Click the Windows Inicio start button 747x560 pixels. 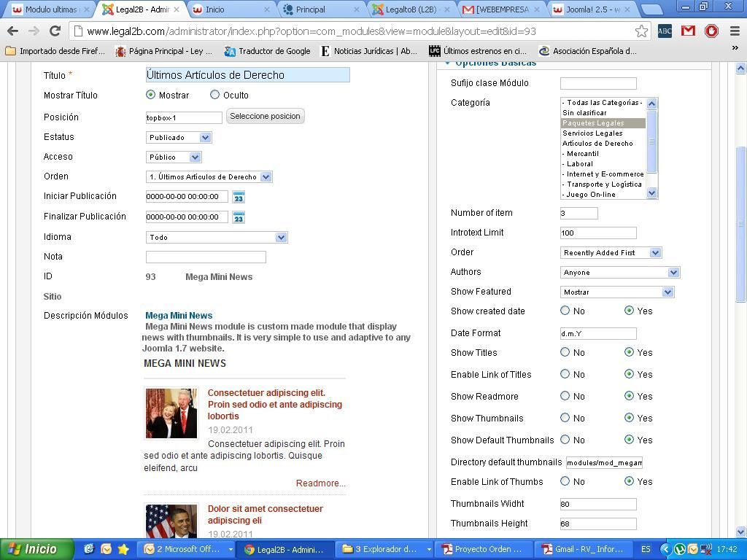pos(37,549)
